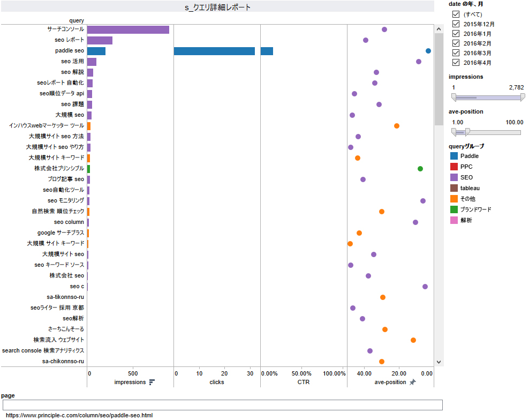
Task: Select the blue Paddle legend color square
Action: 454,156
